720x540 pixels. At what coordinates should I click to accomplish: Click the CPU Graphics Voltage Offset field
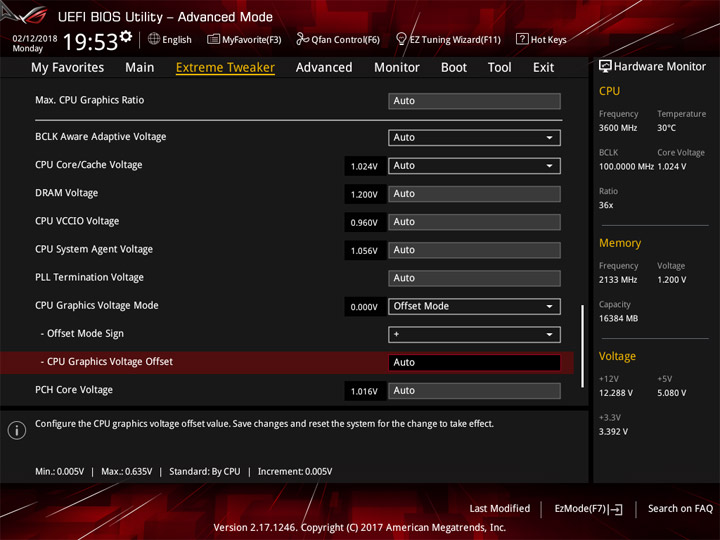tap(474, 363)
